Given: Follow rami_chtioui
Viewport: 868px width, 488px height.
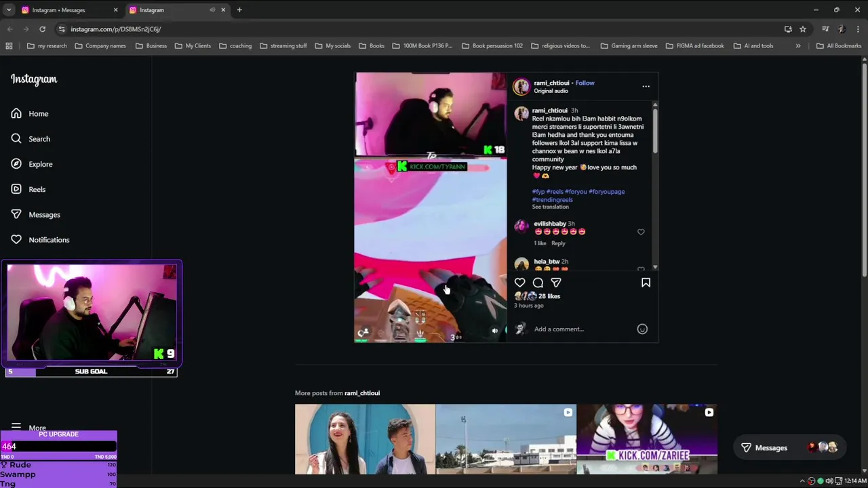Looking at the screenshot, I should click(x=585, y=83).
